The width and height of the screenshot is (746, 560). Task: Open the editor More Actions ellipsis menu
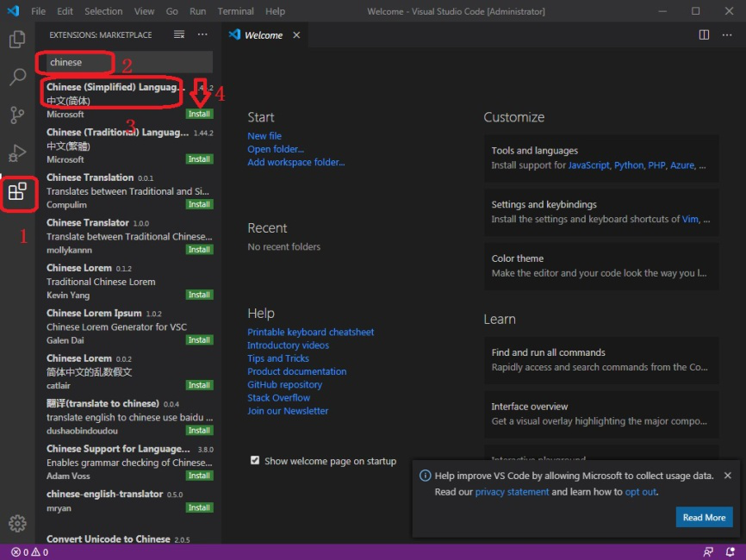click(728, 35)
